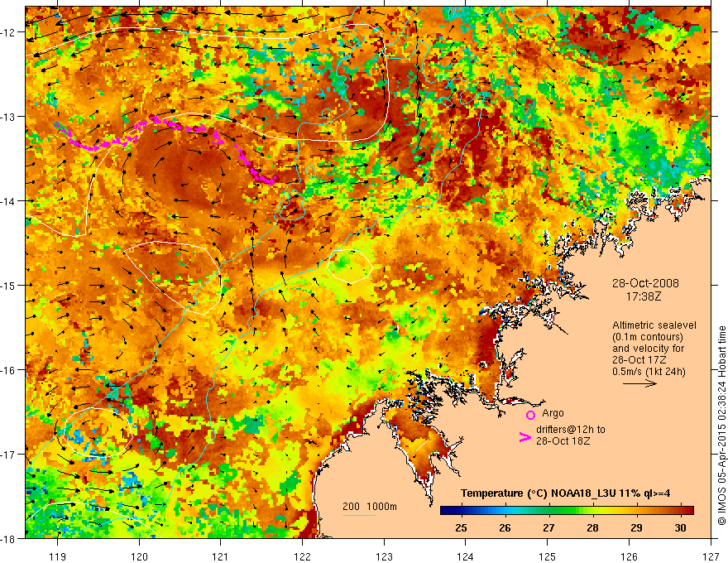Image resolution: width=728 pixels, height=563 pixels.
Task: Click the 'Argo' legend label
Action: click(553, 413)
